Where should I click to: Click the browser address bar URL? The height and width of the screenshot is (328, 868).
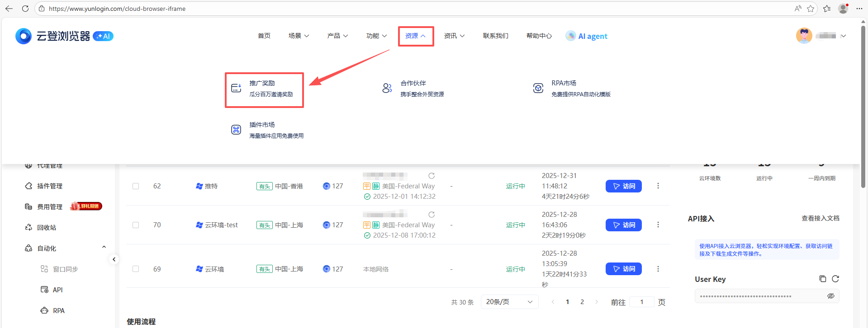[117, 9]
